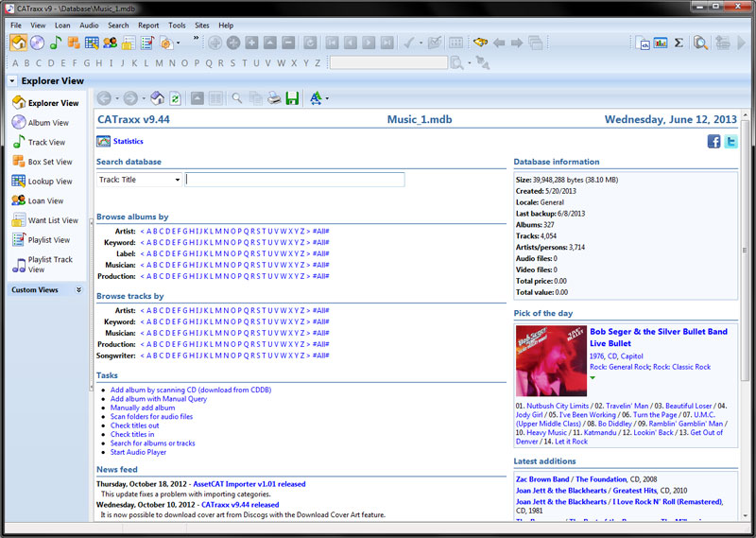Open the Statistics link
The height and width of the screenshot is (538, 756).
coord(128,141)
